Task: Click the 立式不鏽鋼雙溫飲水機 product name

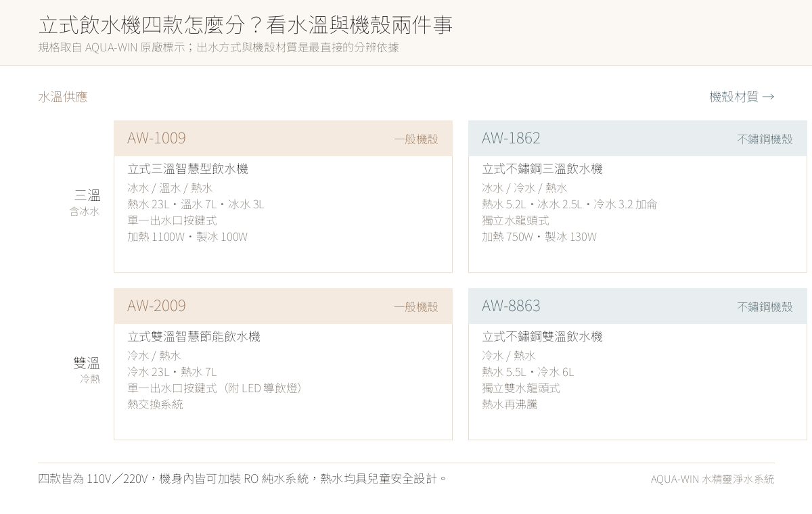Action: point(543,337)
